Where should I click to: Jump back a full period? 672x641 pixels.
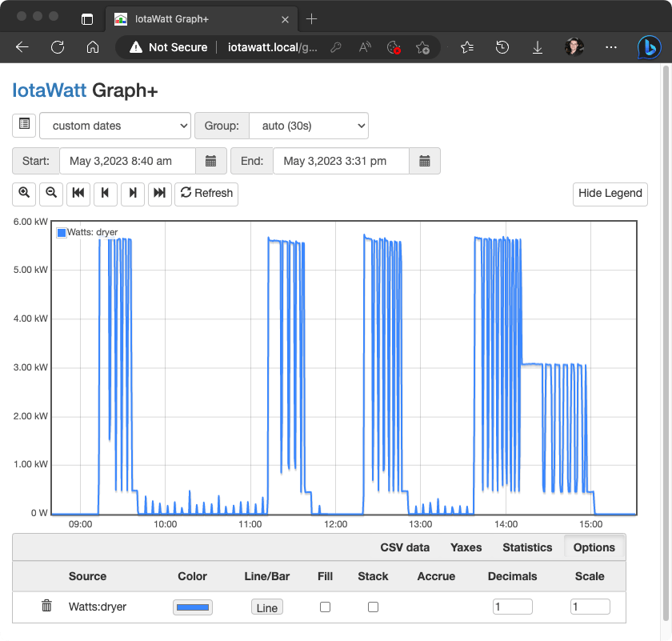click(x=78, y=194)
